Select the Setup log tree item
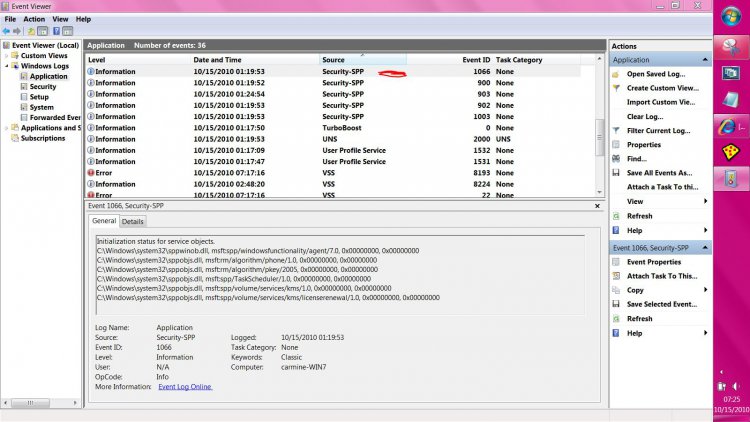This screenshot has height=422, width=750. tap(39, 97)
